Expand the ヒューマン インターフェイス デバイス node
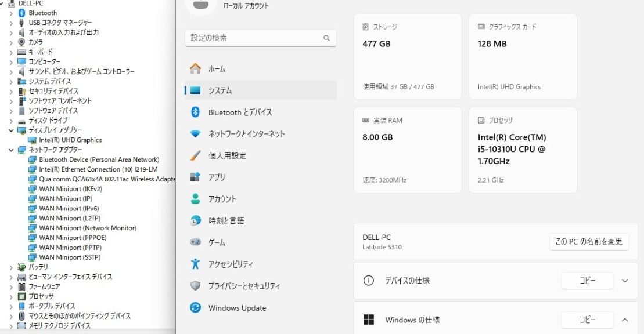 (11, 277)
